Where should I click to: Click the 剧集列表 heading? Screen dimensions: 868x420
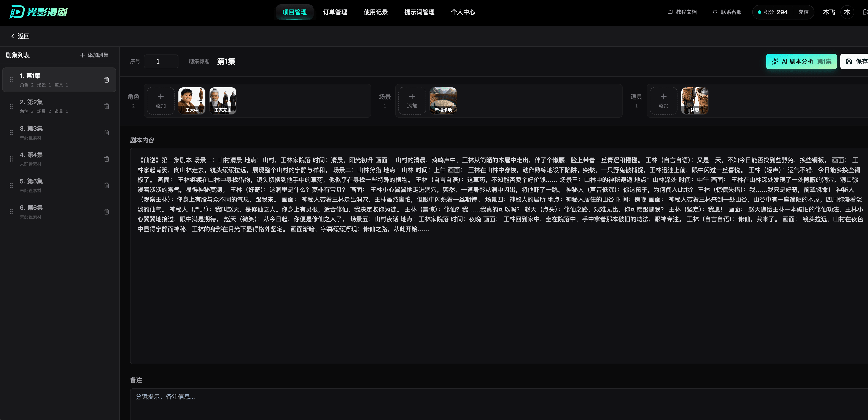click(17, 55)
